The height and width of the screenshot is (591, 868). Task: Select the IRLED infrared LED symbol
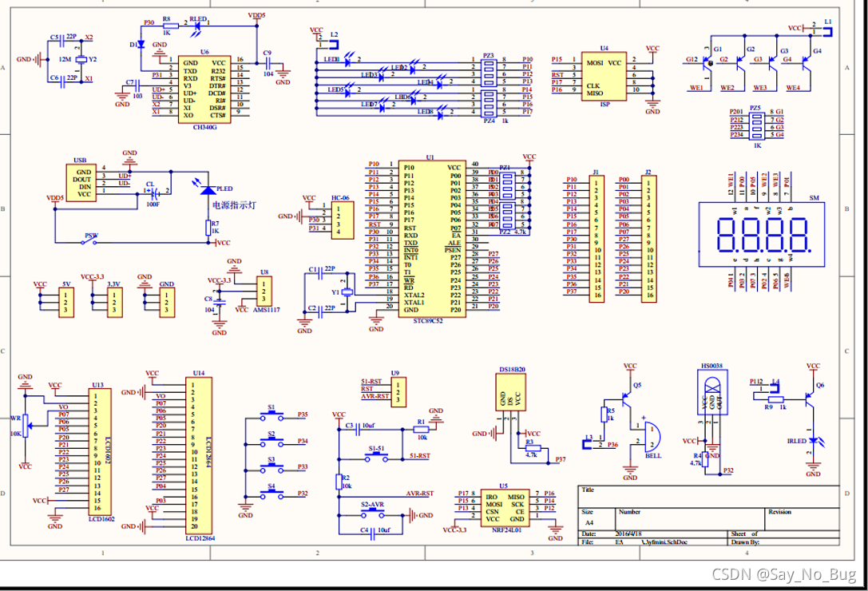[x=813, y=441]
